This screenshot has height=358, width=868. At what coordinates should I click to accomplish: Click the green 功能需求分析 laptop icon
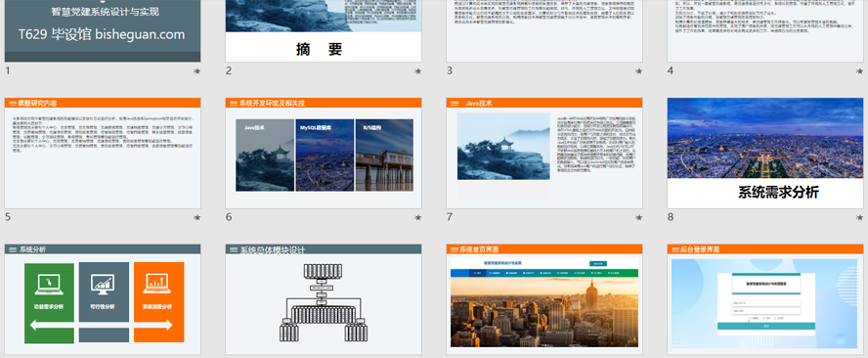pyautogui.click(x=49, y=285)
